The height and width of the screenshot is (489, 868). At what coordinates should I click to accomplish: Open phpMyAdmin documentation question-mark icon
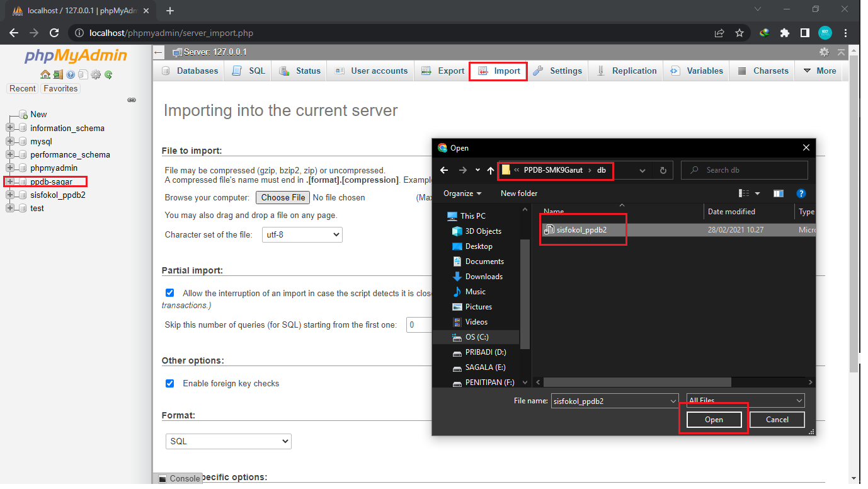71,74
